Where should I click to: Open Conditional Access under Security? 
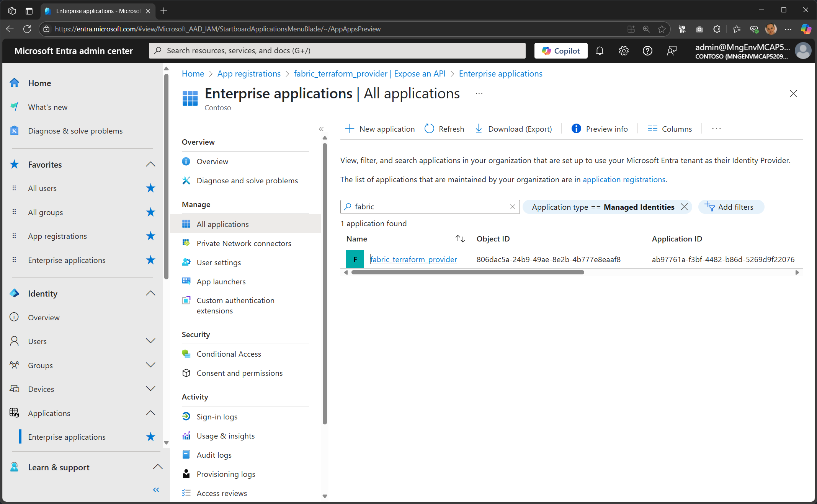pos(229,354)
